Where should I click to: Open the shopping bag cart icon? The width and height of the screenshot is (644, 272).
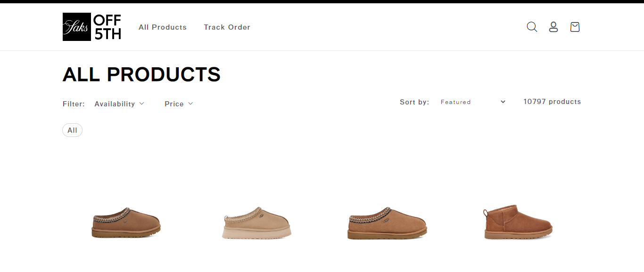coord(575,27)
